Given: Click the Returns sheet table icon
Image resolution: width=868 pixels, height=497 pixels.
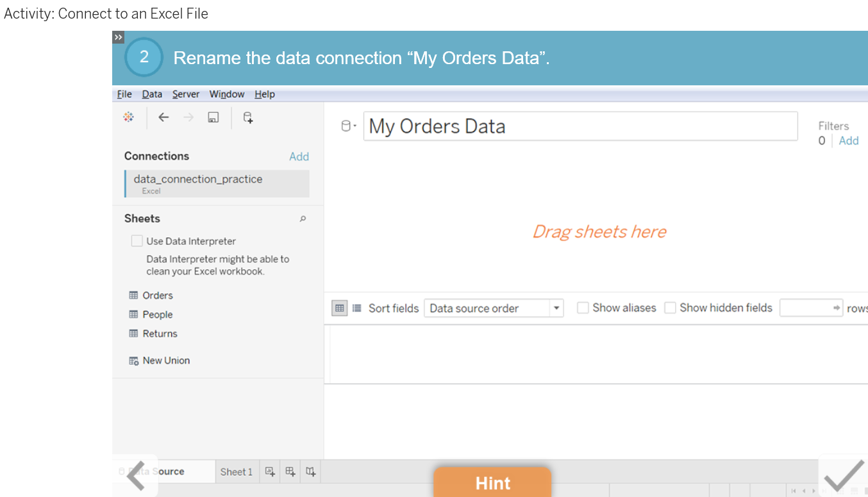Looking at the screenshot, I should click(x=133, y=333).
